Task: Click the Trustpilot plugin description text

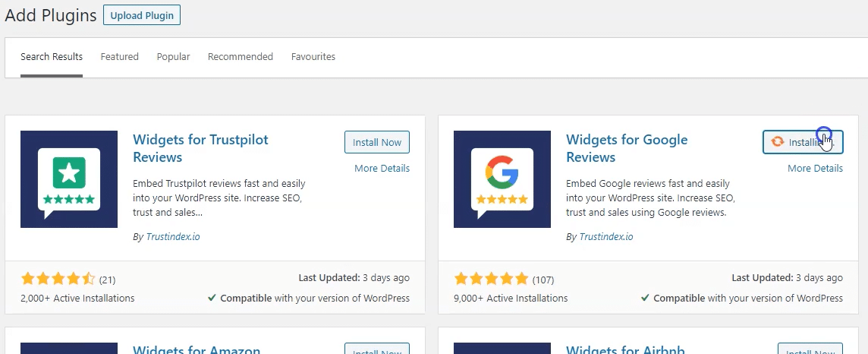Action: coord(219,198)
